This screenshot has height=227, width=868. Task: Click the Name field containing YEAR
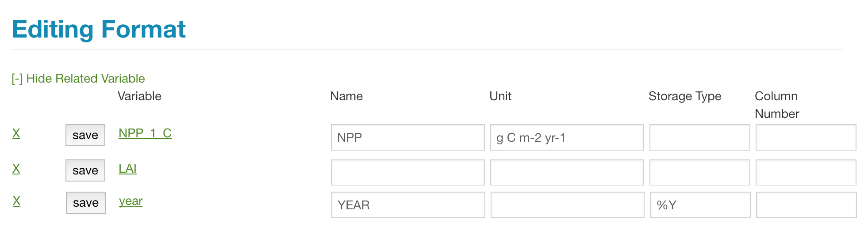pyautogui.click(x=408, y=205)
